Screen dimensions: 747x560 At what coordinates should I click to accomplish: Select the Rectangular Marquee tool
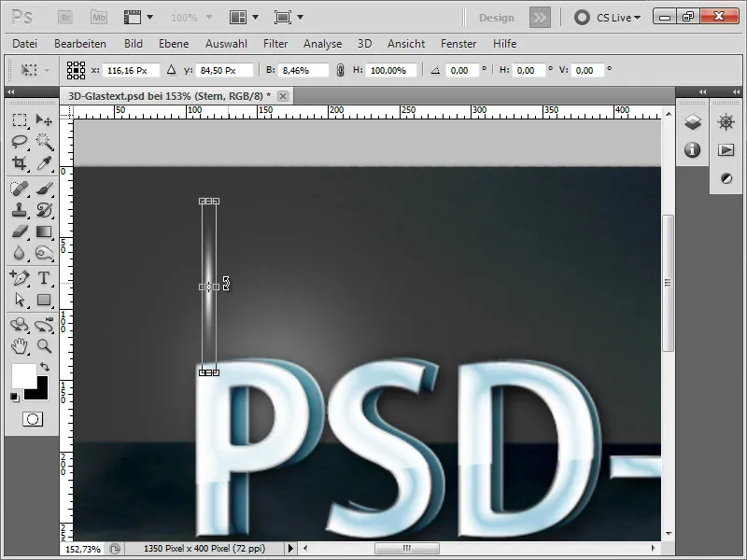pos(19,120)
